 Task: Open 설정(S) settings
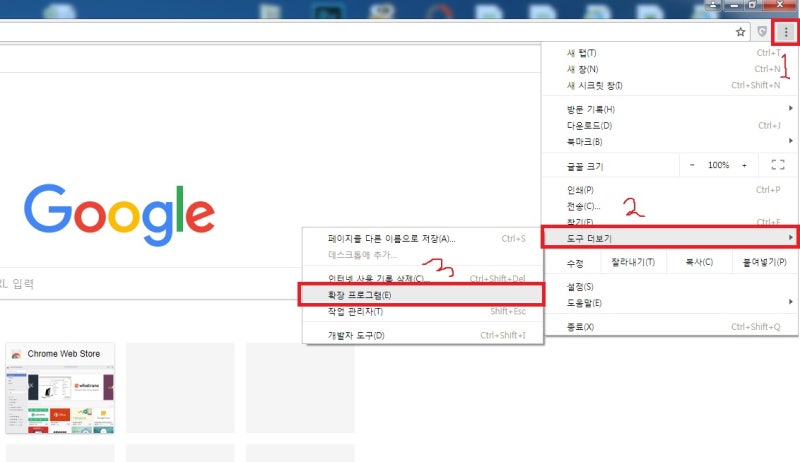coord(670,287)
